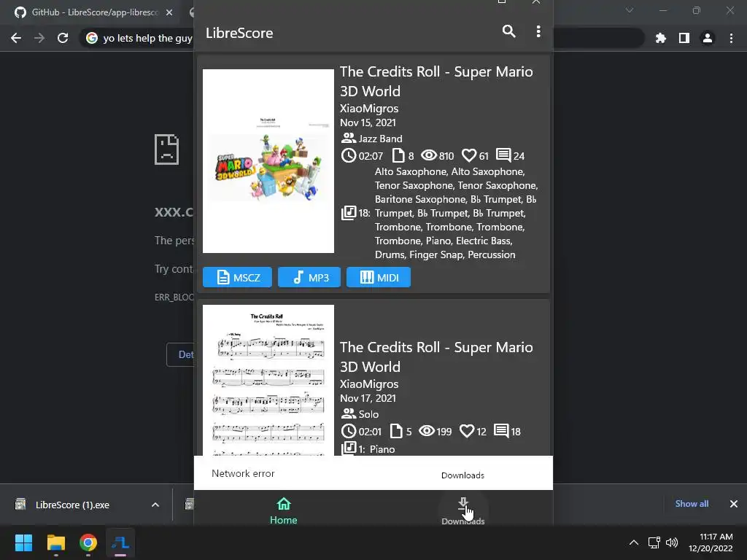The width and height of the screenshot is (747, 560).
Task: Click the heart favorites icon showing 61
Action: pyautogui.click(x=469, y=155)
